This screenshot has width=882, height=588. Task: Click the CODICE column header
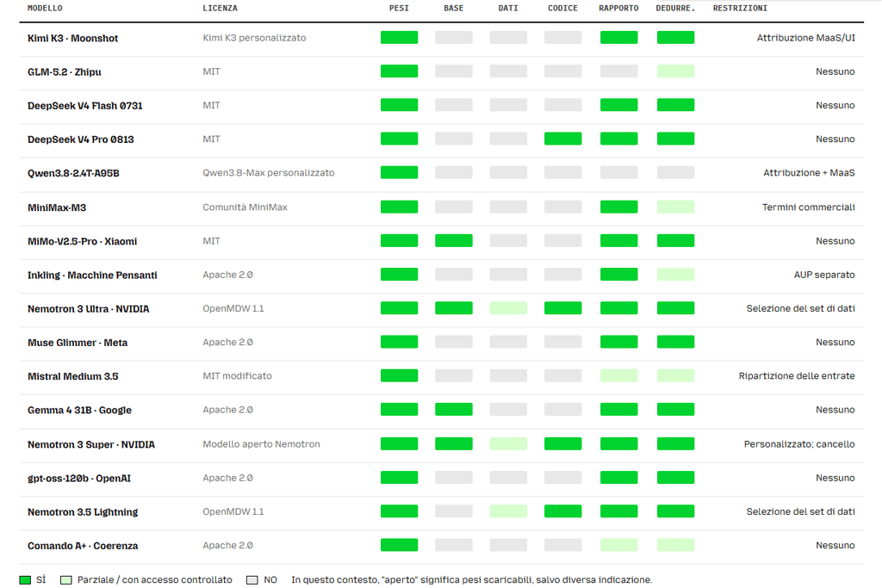562,9
